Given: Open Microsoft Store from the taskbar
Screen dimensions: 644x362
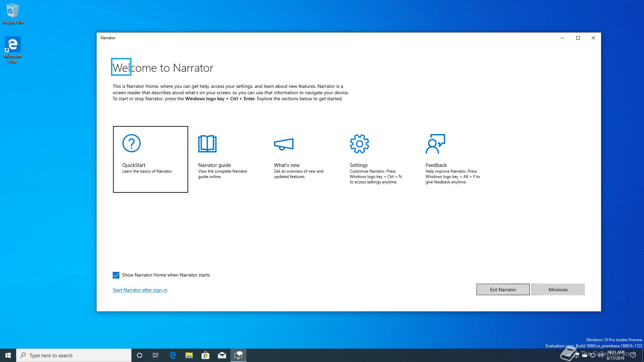Looking at the screenshot, I should coord(205,355).
